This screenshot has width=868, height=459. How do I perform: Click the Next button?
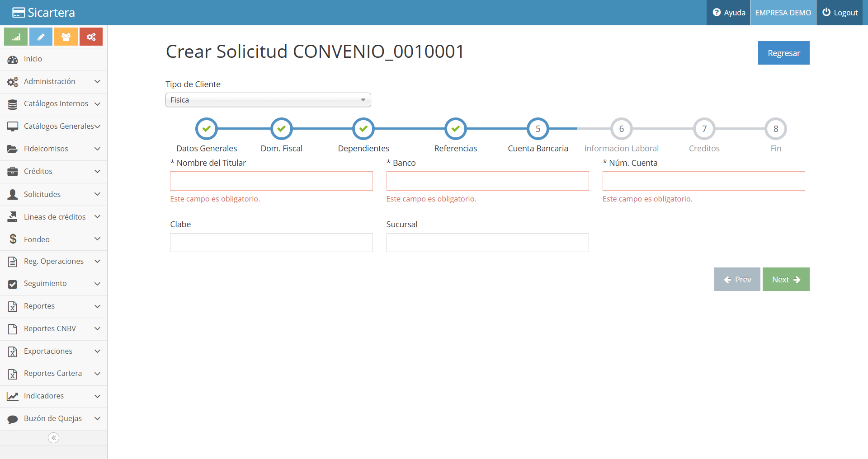click(786, 279)
